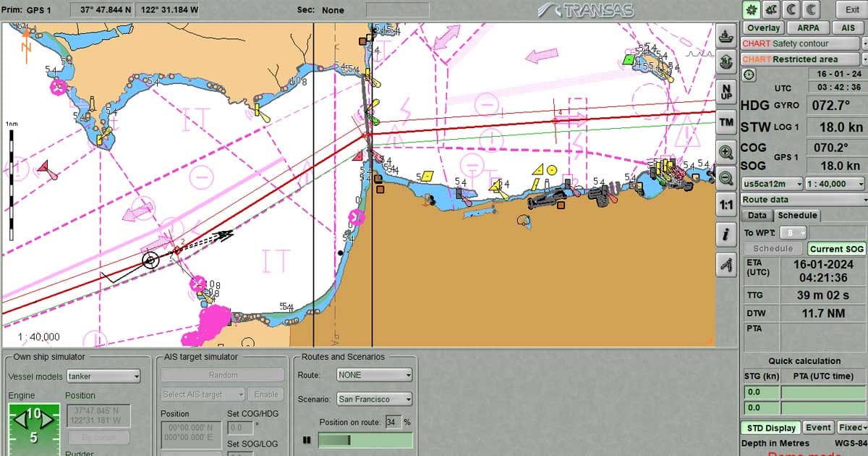
Task: Click the Position on route percent field
Action: click(393, 422)
